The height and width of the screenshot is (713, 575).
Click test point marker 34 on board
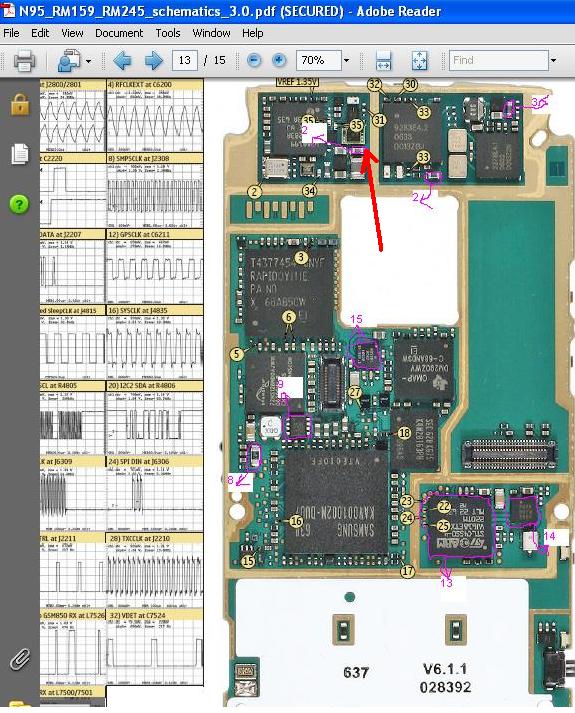[x=310, y=191]
